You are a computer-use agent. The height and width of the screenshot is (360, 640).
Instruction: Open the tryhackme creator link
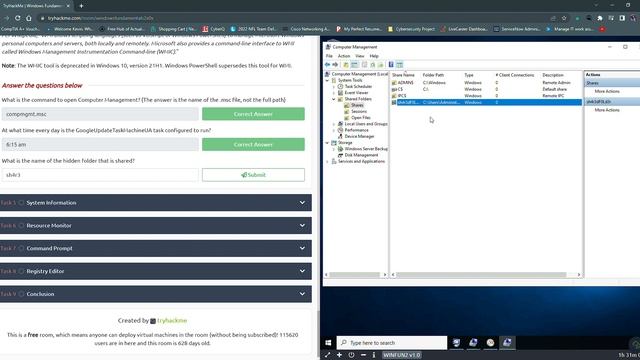172,321
